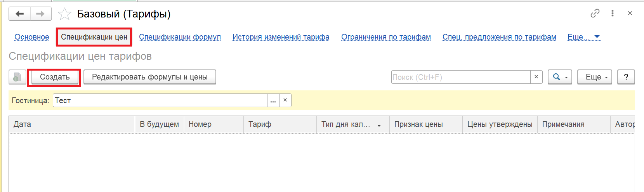Click the Автор column header
The height and width of the screenshot is (192, 644).
click(x=623, y=125)
